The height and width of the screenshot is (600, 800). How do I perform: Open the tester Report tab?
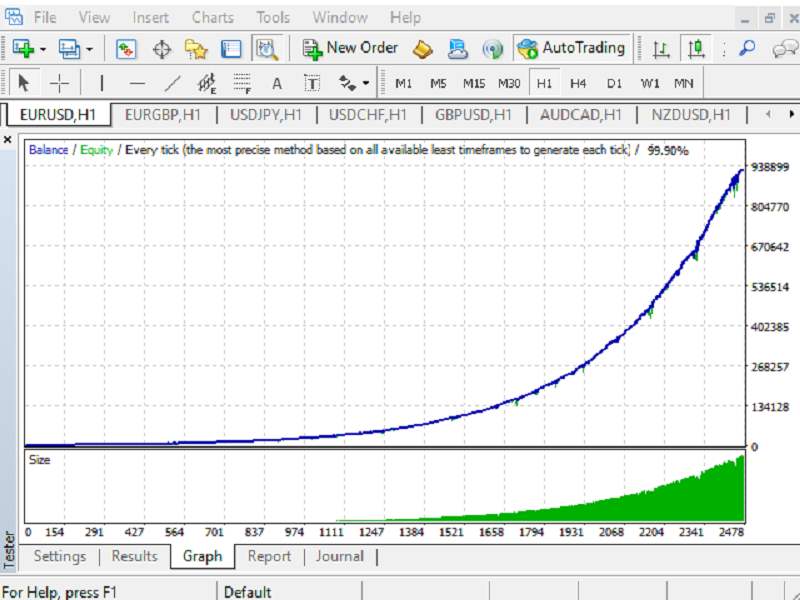click(269, 556)
